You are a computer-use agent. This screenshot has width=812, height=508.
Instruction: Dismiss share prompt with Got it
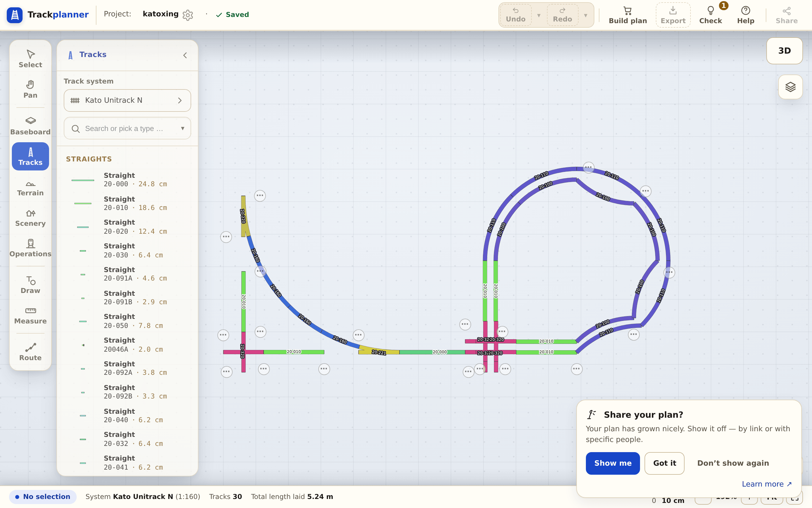pos(664,463)
